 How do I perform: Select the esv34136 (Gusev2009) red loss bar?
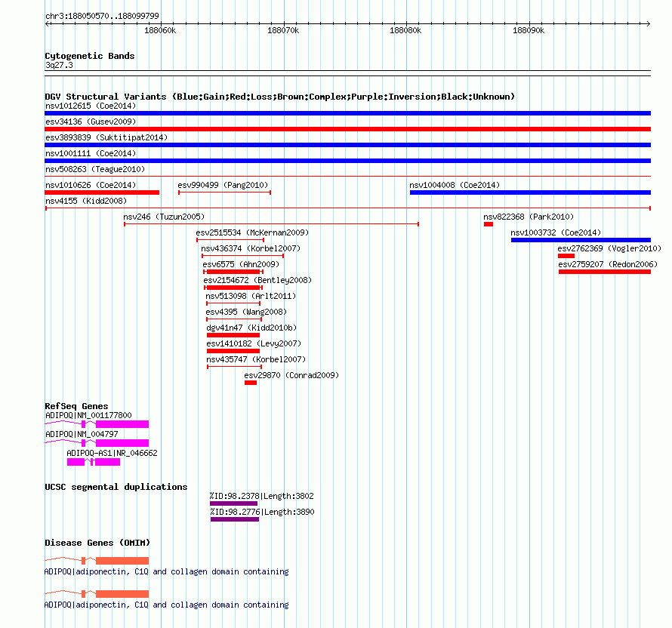347,129
